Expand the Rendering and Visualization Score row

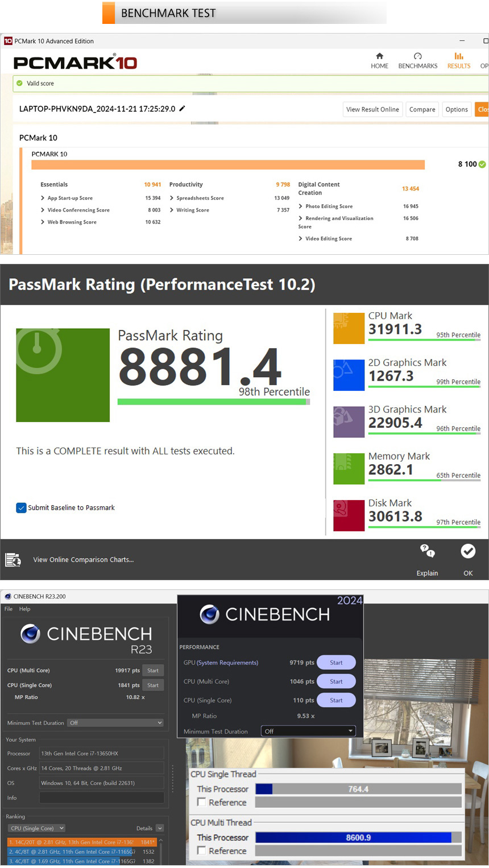click(x=301, y=218)
